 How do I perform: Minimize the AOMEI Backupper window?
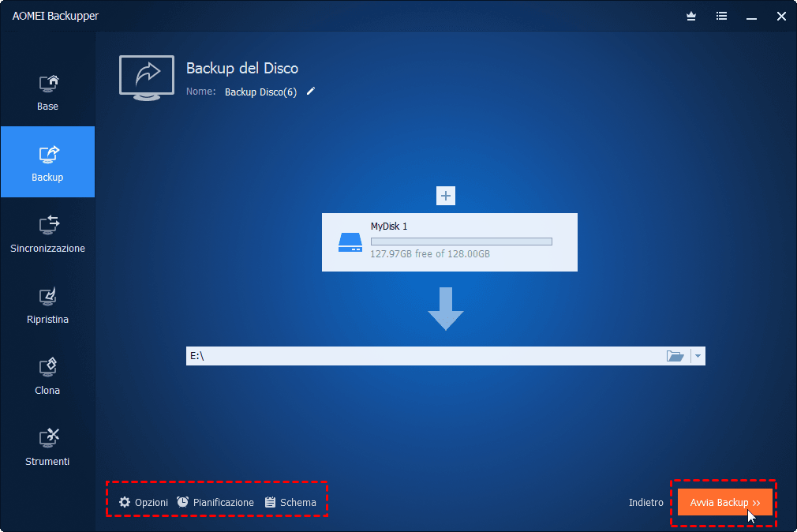[751, 17]
